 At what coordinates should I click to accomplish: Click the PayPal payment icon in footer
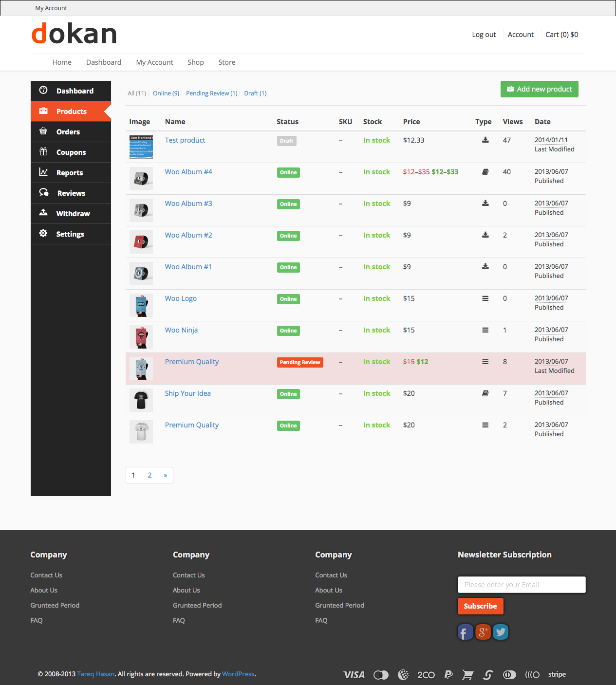(x=448, y=675)
